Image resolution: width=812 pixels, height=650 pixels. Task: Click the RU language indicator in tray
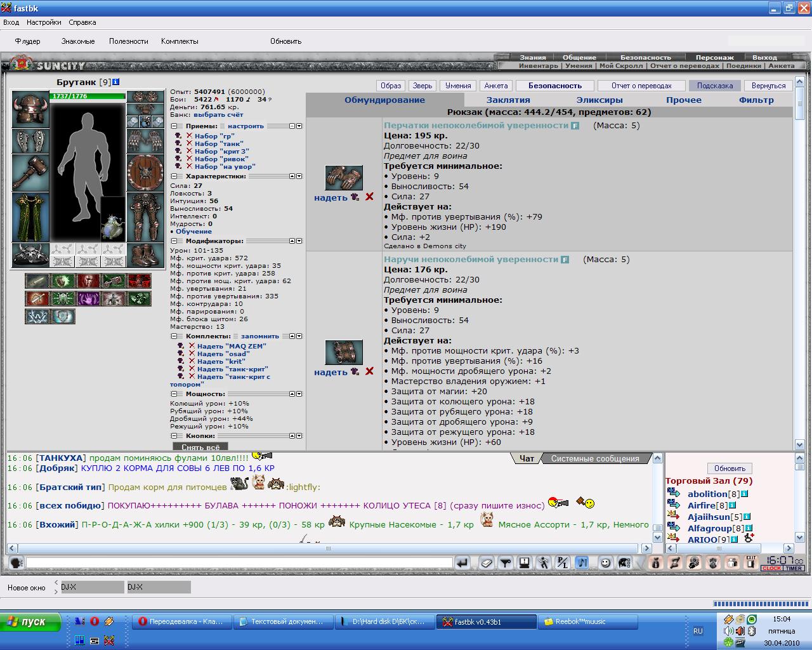pos(698,631)
